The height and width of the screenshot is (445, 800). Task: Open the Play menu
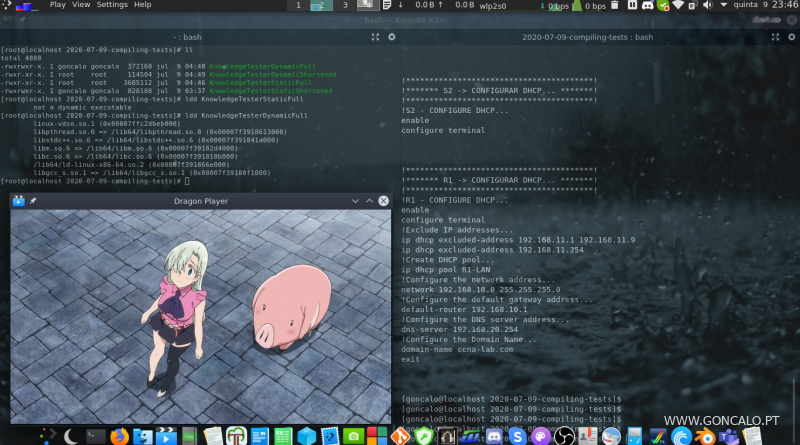tap(57, 5)
